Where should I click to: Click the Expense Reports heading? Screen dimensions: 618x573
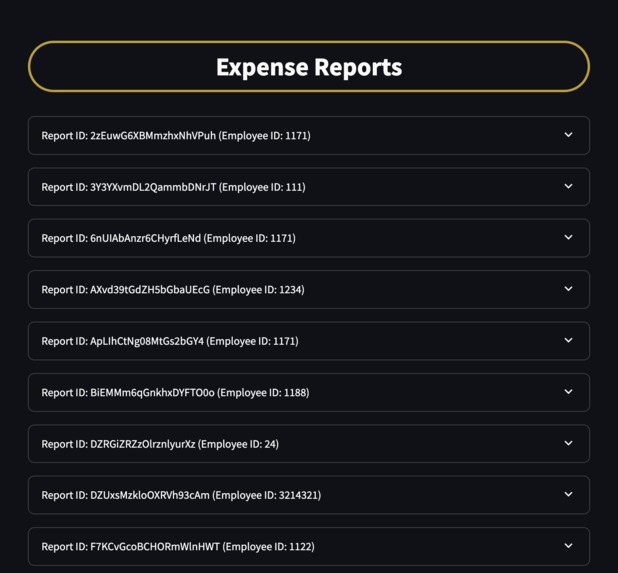click(309, 67)
